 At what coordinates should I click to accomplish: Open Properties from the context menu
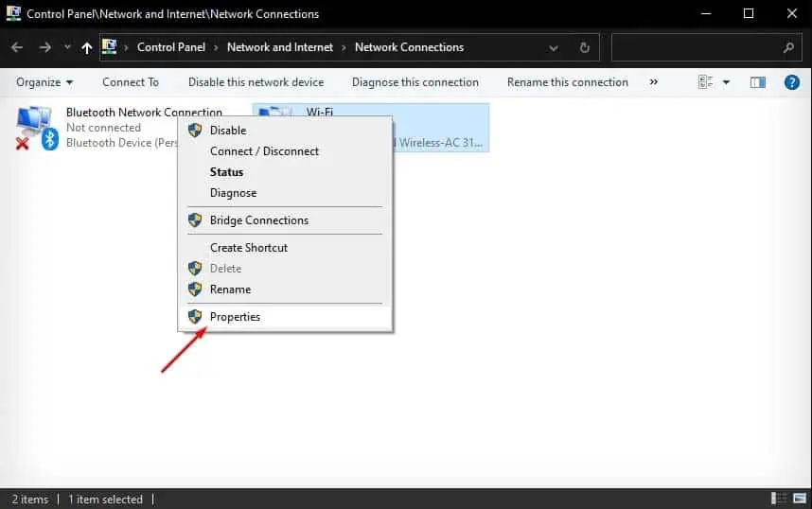[285, 316]
